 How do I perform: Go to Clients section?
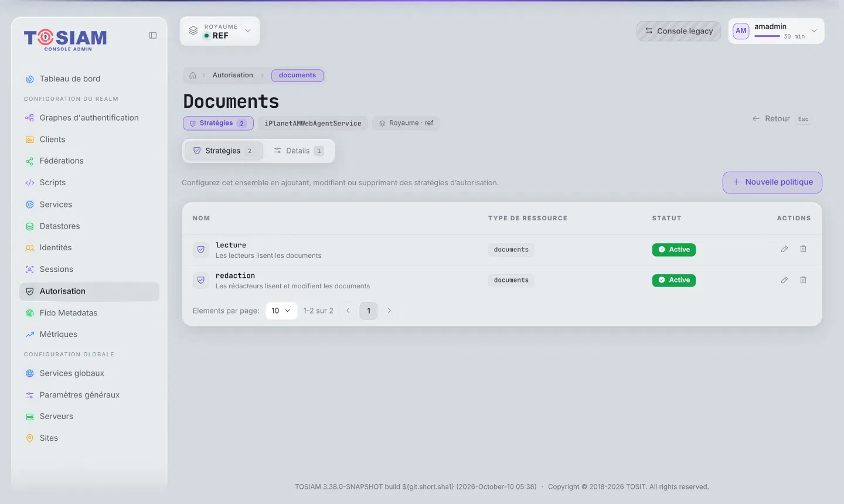89,139
